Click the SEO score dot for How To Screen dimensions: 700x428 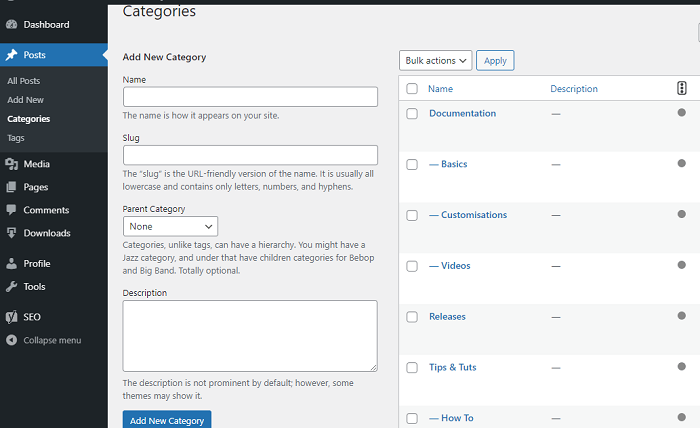point(682,417)
